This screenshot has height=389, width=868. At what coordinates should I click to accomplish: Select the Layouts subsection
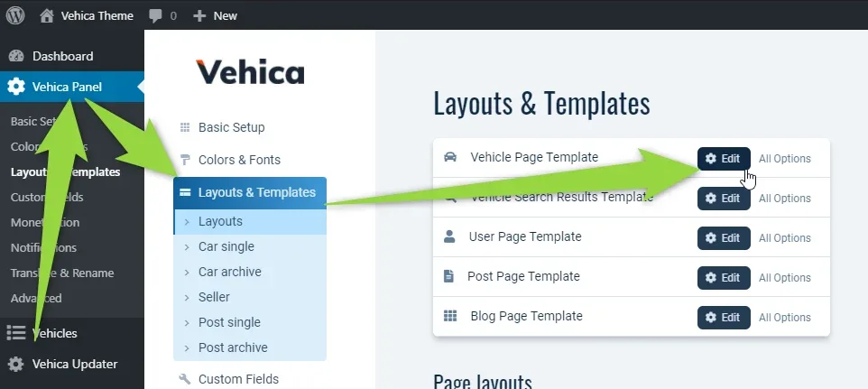point(250,222)
